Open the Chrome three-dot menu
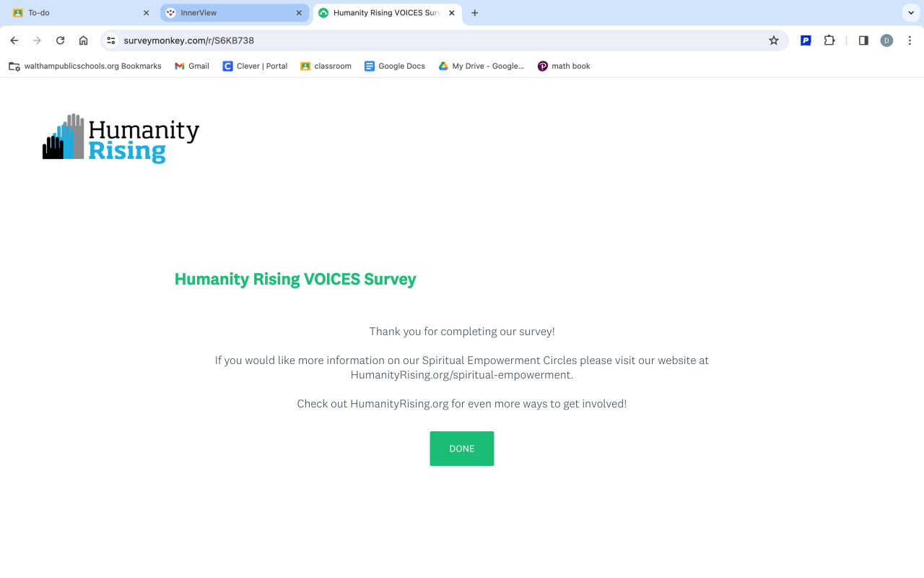 pos(910,40)
